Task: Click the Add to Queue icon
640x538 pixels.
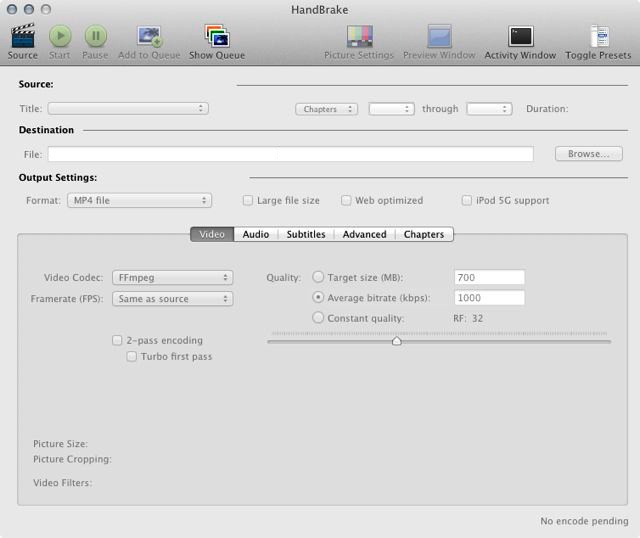Action: coord(149,36)
